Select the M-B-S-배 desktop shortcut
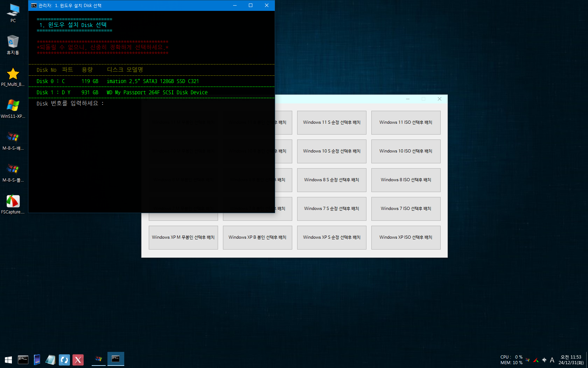The image size is (588, 368). 13,141
